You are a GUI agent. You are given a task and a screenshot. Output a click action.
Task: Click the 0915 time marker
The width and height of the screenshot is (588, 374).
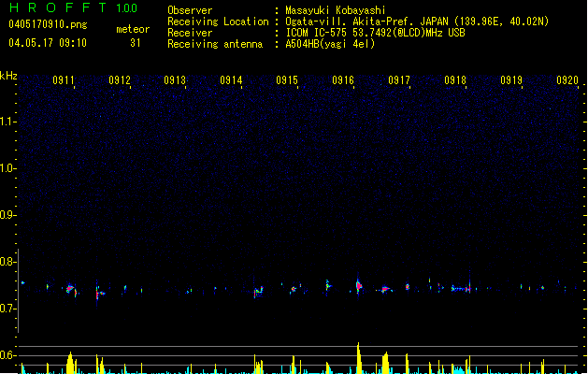(287, 80)
